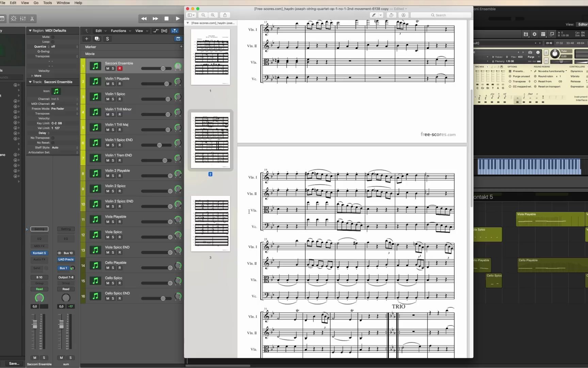Record-enable the Sacconi Ensemble track
The image size is (588, 368).
[x=120, y=68]
